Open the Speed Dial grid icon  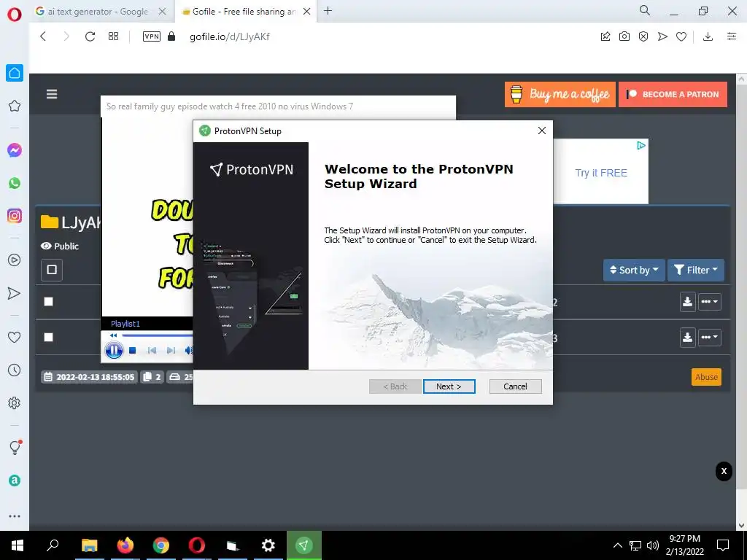(x=113, y=36)
